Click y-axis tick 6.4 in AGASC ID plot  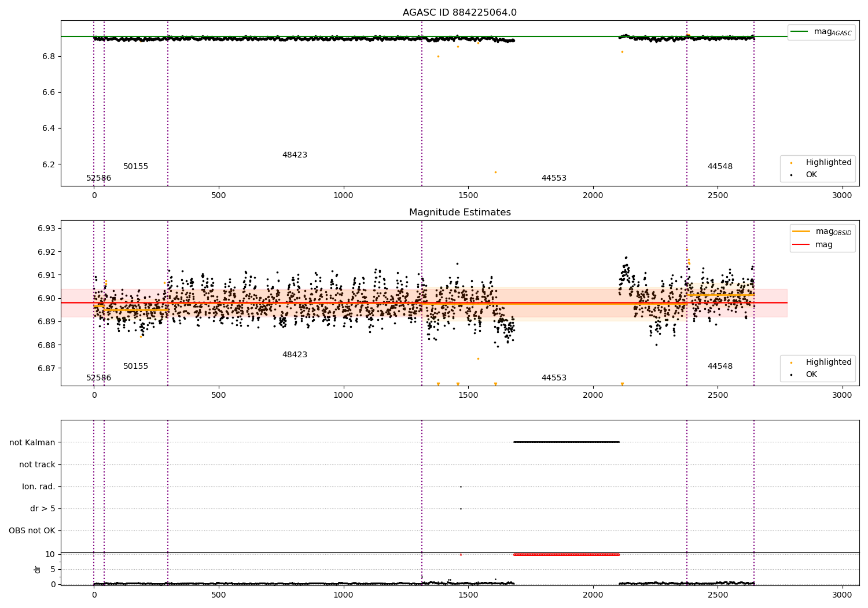click(x=49, y=129)
